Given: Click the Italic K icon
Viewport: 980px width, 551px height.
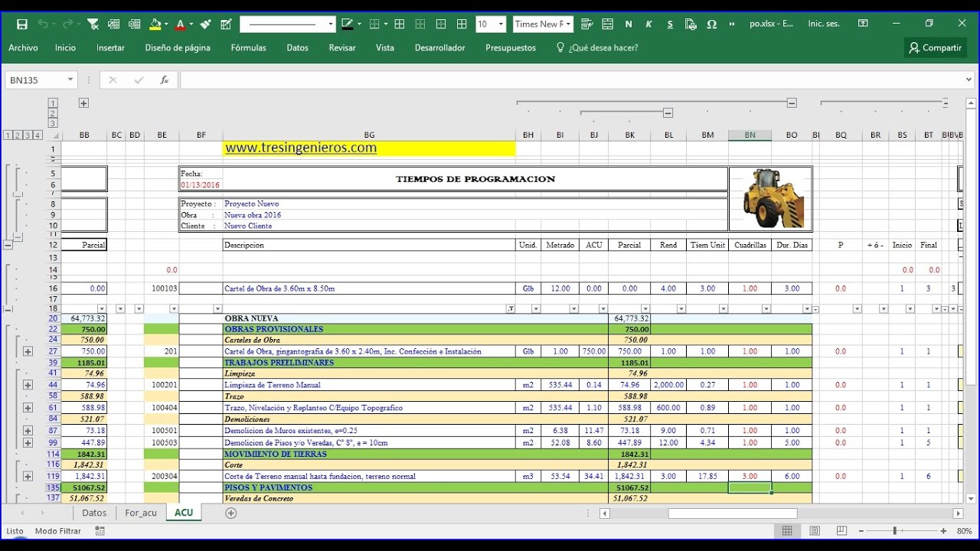Looking at the screenshot, I should click(x=649, y=24).
